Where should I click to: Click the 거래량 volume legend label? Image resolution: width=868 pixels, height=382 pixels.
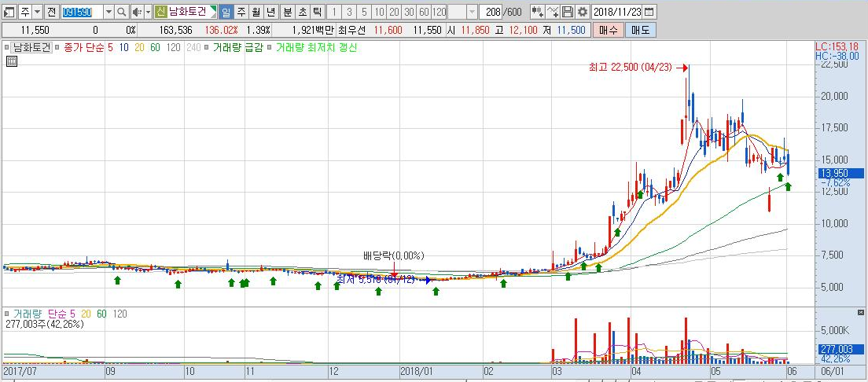pyautogui.click(x=28, y=314)
